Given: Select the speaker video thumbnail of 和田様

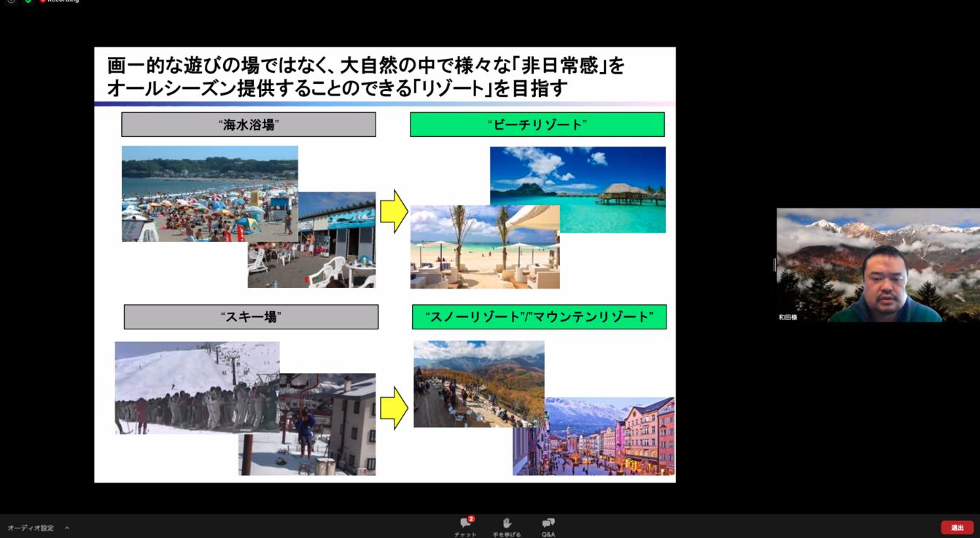Looking at the screenshot, I should [x=878, y=265].
